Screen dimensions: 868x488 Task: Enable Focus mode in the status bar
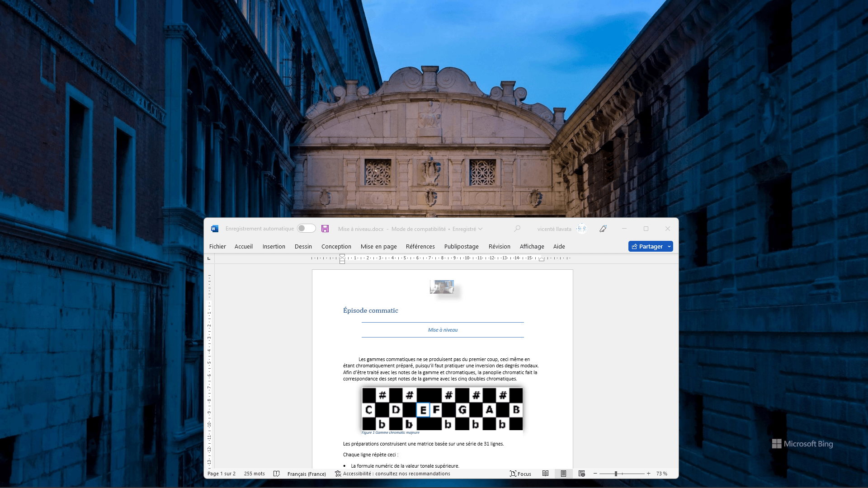tap(520, 474)
